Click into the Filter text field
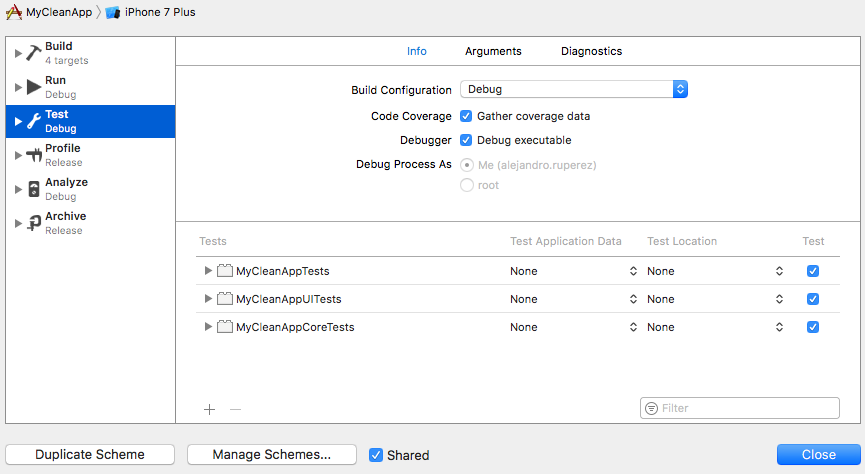Image resolution: width=865 pixels, height=474 pixels. 740,408
